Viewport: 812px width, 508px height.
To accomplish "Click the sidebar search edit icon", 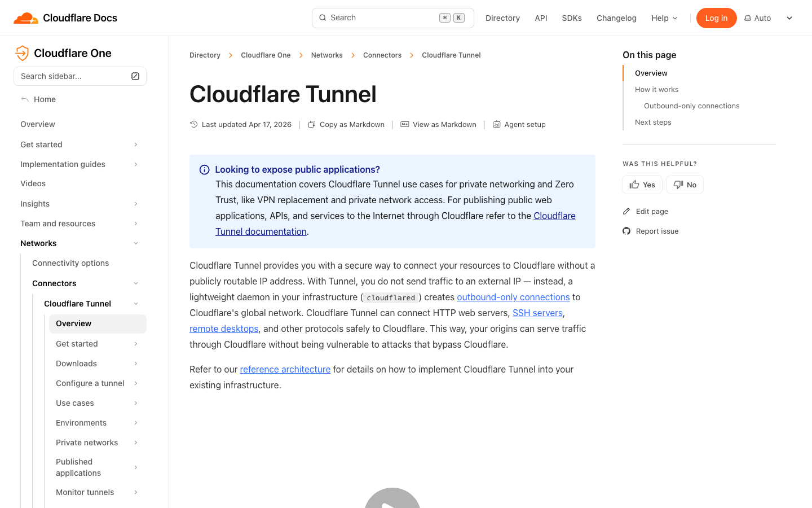I will click(x=135, y=76).
